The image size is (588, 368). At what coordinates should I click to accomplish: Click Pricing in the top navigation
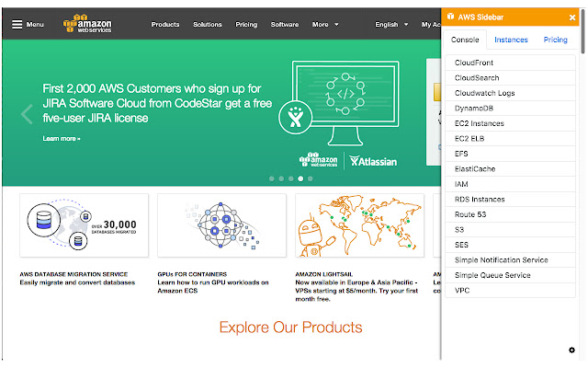[246, 25]
